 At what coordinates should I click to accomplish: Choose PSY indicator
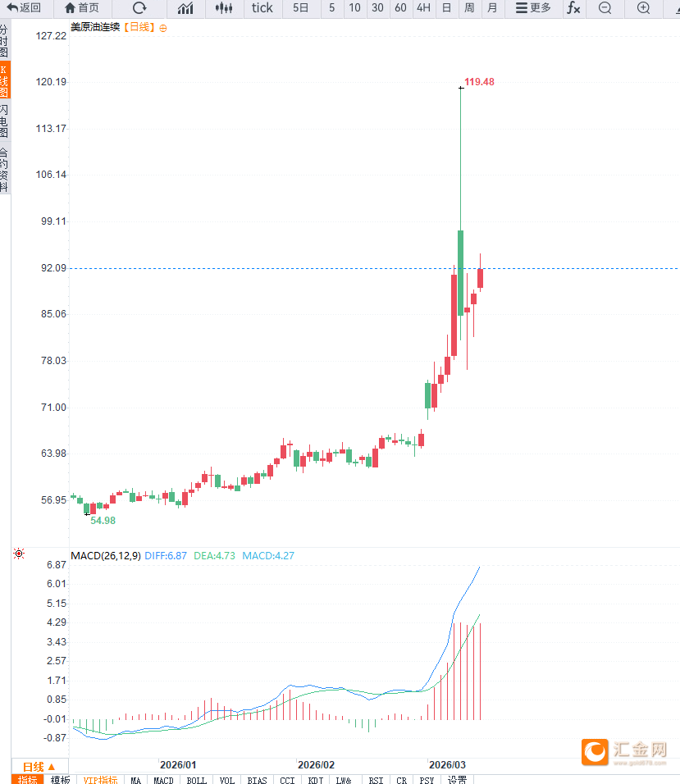click(427, 780)
